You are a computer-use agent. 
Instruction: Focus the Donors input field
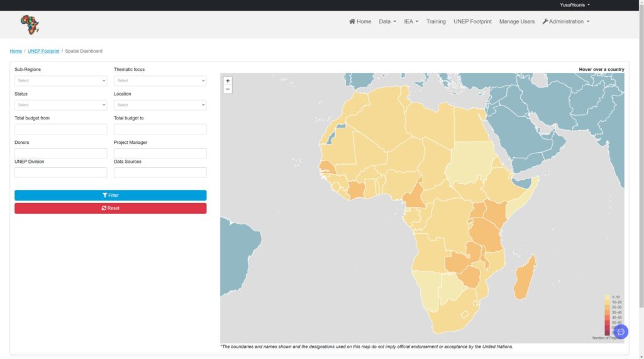pyautogui.click(x=61, y=153)
